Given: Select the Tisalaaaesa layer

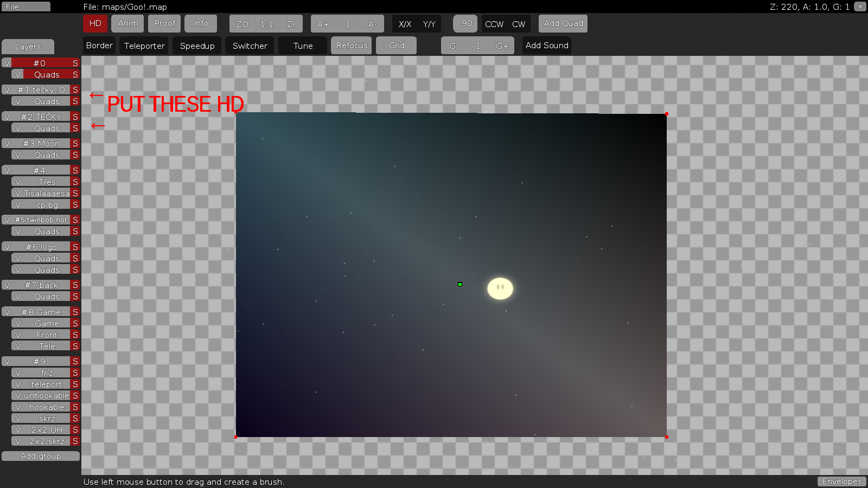Looking at the screenshot, I should point(46,193).
